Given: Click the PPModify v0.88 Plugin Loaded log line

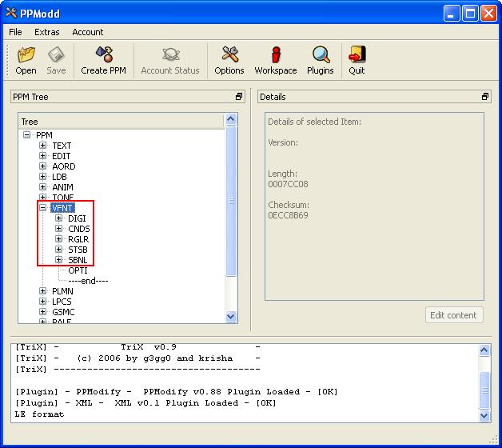Looking at the screenshot, I should coord(177,391).
